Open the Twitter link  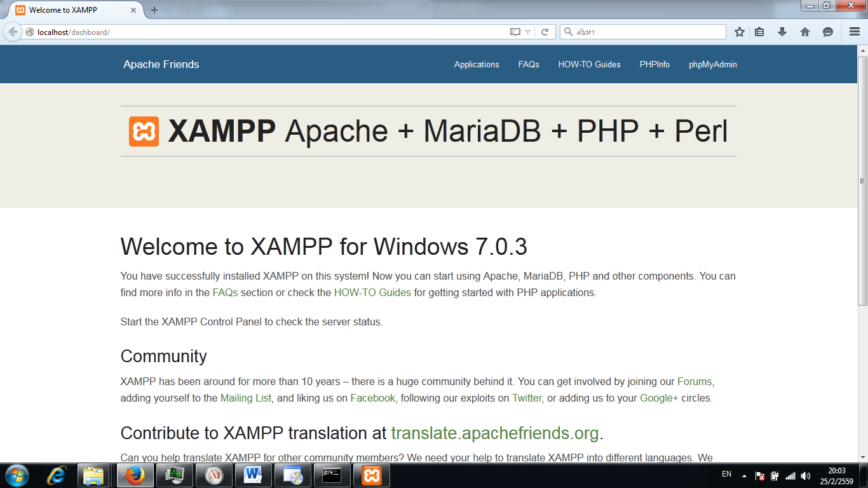pos(527,398)
